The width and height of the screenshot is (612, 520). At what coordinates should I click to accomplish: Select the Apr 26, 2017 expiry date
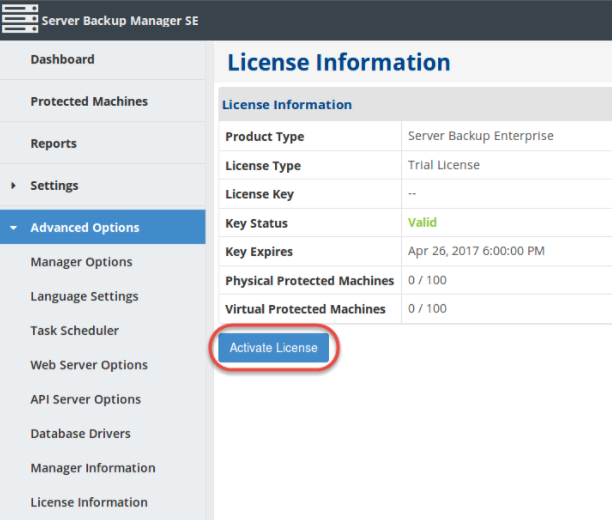coord(476,251)
